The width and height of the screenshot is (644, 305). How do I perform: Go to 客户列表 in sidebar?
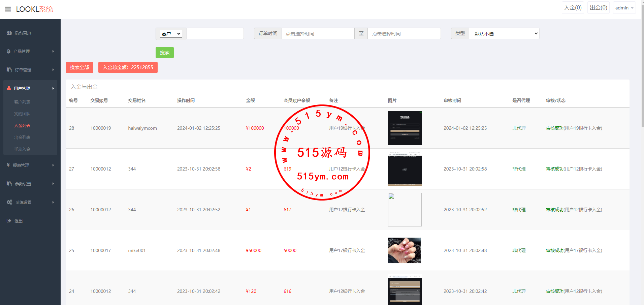tap(22, 102)
